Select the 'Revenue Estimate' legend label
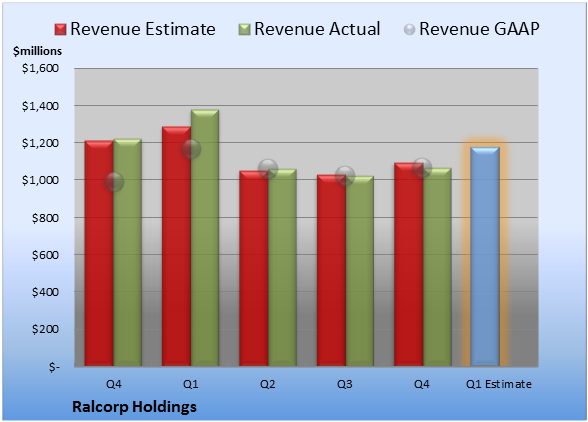The width and height of the screenshot is (588, 422). point(143,29)
